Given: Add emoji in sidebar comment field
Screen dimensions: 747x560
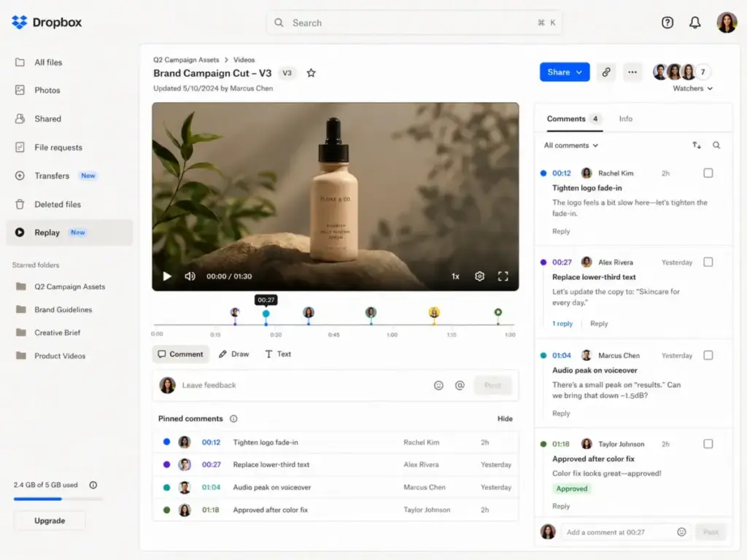Looking at the screenshot, I should (682, 532).
